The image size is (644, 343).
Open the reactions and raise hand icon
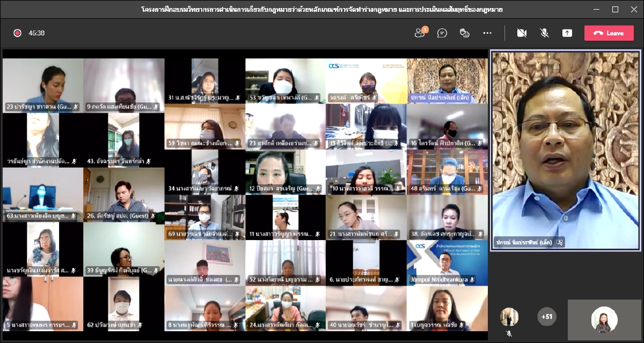click(465, 33)
